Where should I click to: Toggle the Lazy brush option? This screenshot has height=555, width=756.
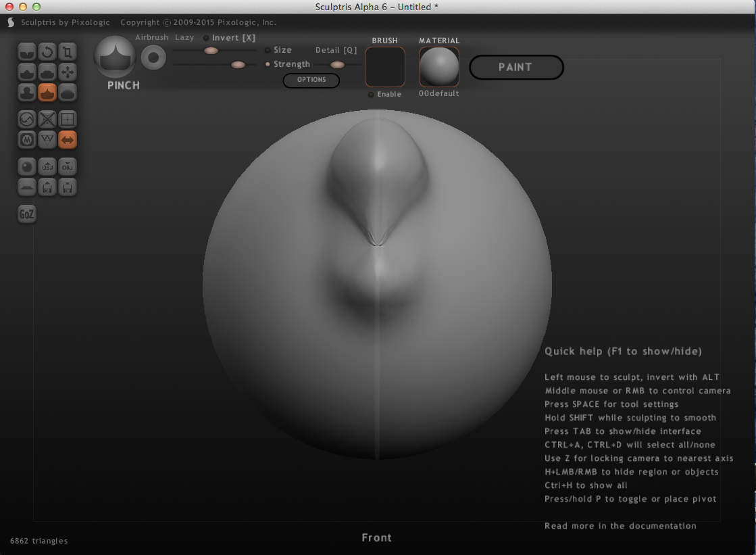pyautogui.click(x=184, y=37)
